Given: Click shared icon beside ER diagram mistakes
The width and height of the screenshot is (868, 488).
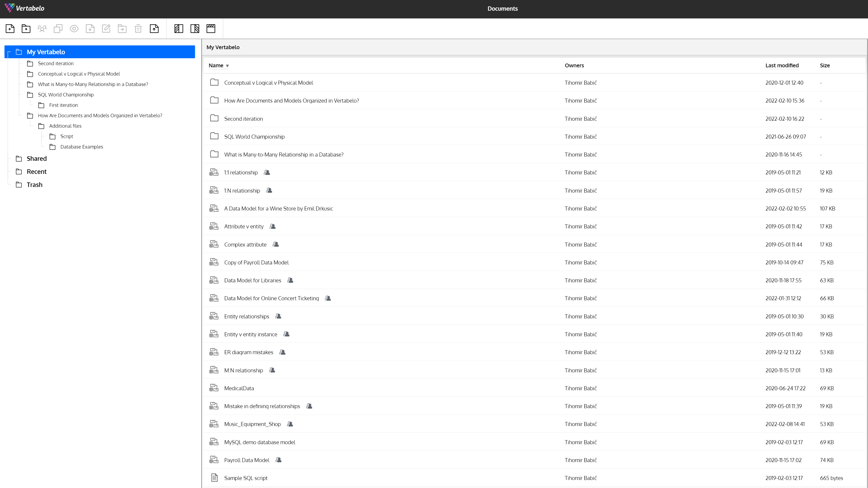Looking at the screenshot, I should click(x=282, y=352).
